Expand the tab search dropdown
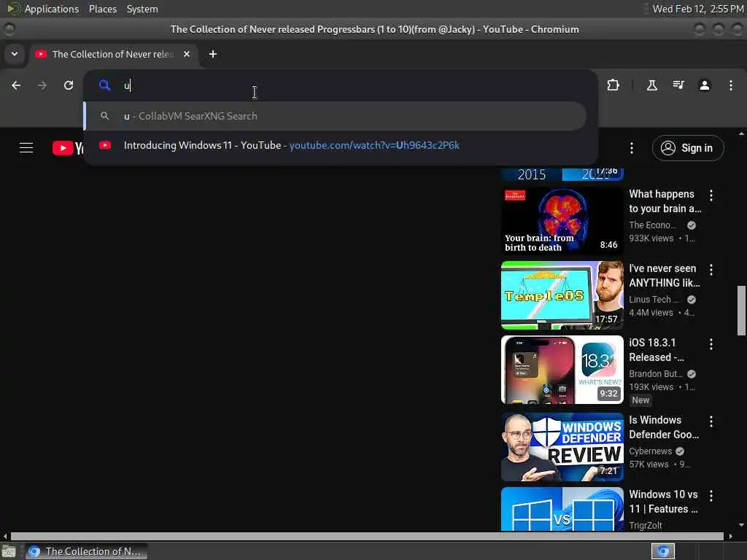 click(x=15, y=54)
